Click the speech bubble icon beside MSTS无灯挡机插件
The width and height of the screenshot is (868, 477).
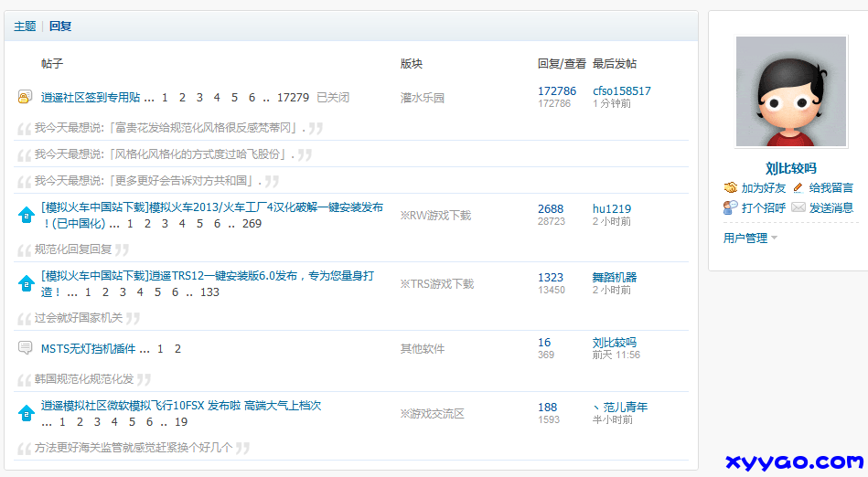(26, 348)
